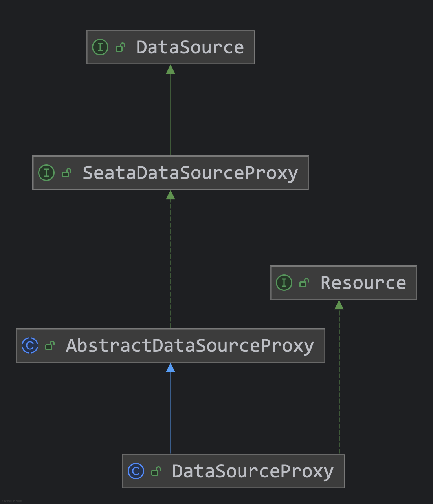
Task: Select the Resource node label
Action: (363, 283)
